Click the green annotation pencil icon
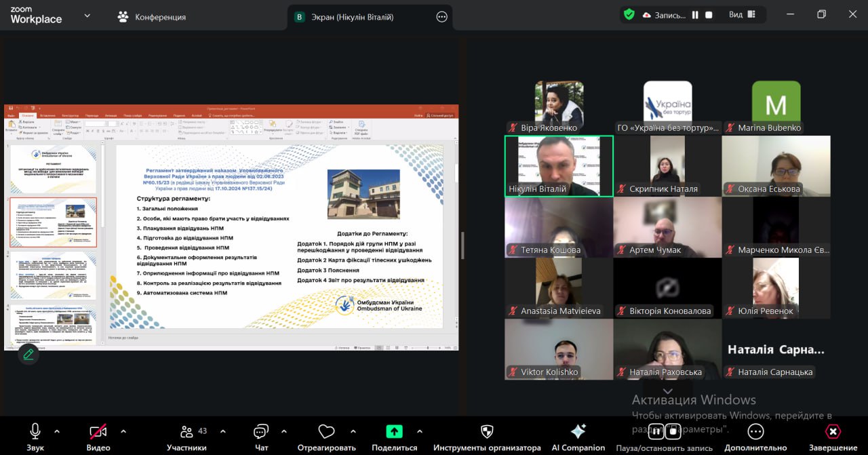 click(x=28, y=354)
